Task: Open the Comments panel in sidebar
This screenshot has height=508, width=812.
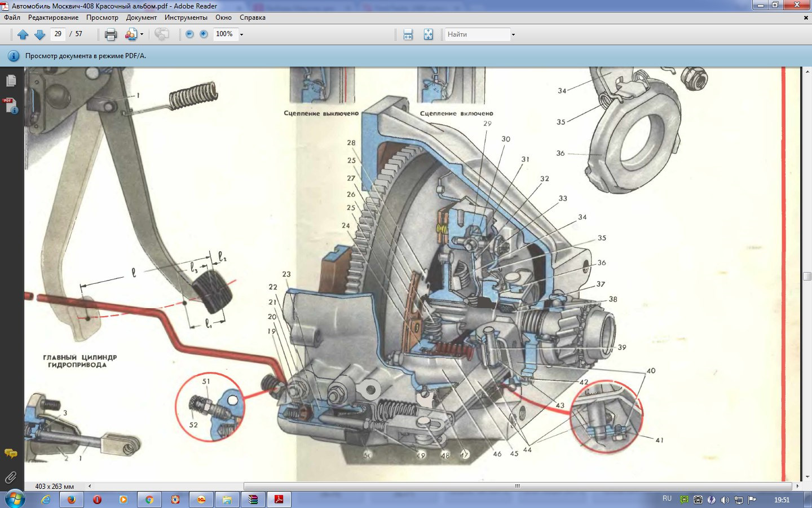Action: click(x=11, y=453)
